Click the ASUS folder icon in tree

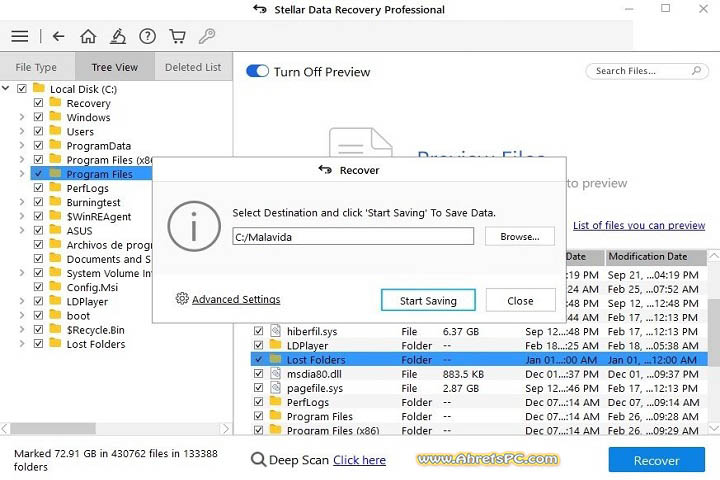click(55, 230)
